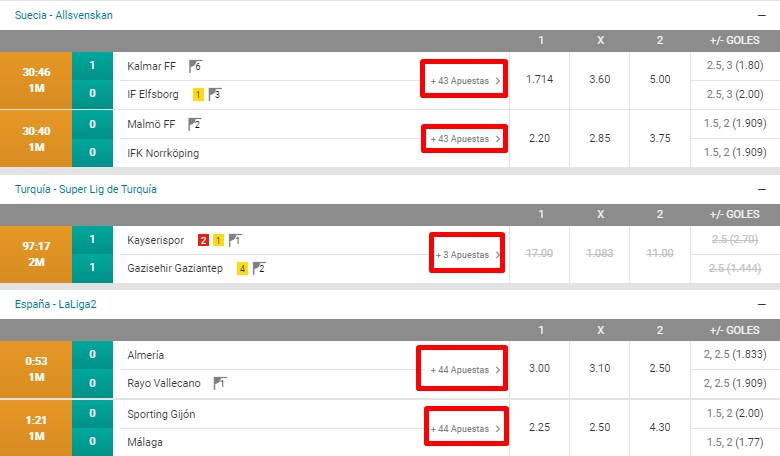The width and height of the screenshot is (780, 456).
Task: Click IF Elfsborg yellow card icon
Action: (x=198, y=94)
